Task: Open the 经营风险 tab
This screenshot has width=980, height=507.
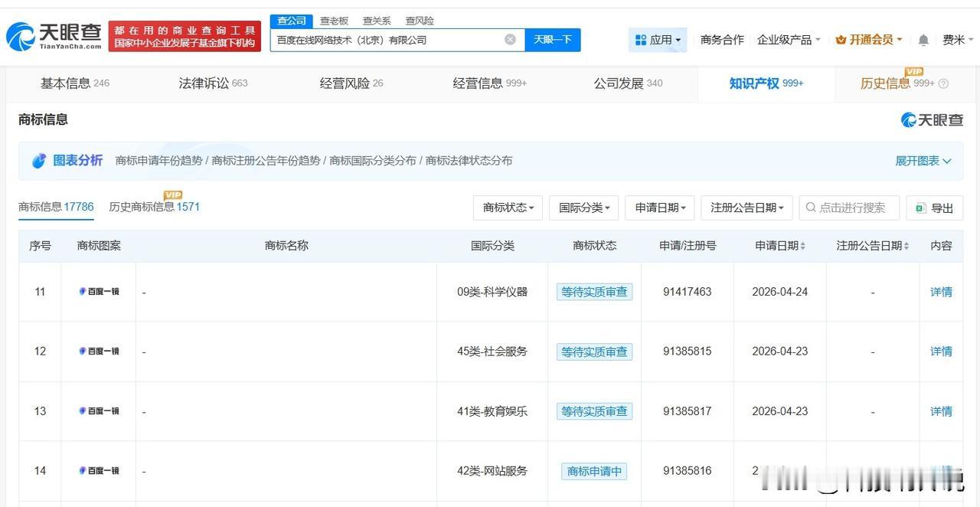Action: pos(351,83)
